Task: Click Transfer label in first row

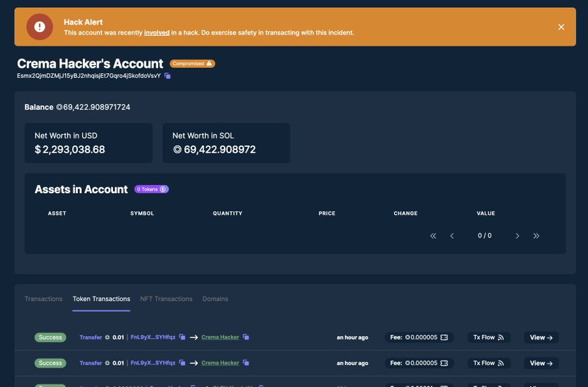Action: (x=91, y=337)
